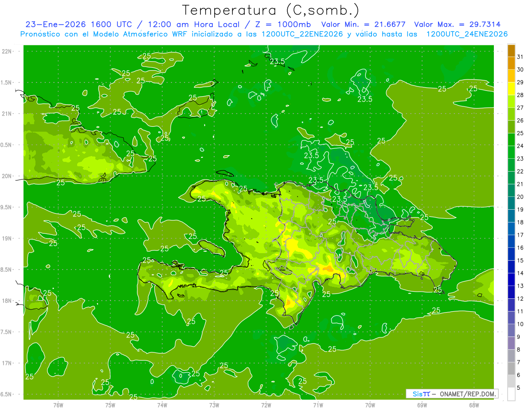Click the legend scale value 27
Image resolution: width=532 pixels, height=411 pixels.
520,108
